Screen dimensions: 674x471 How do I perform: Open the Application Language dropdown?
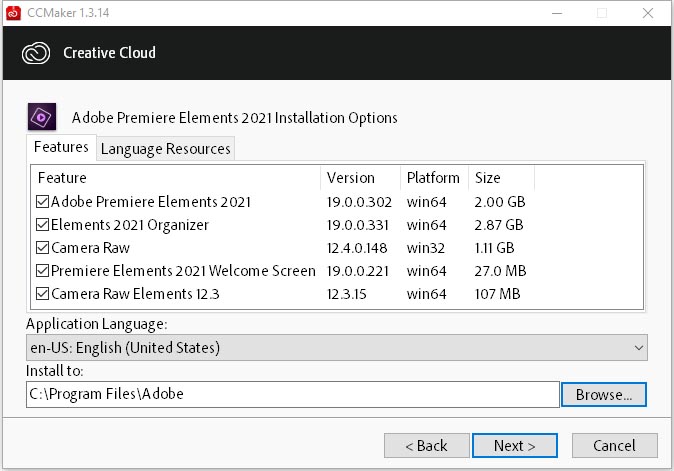tap(337, 348)
